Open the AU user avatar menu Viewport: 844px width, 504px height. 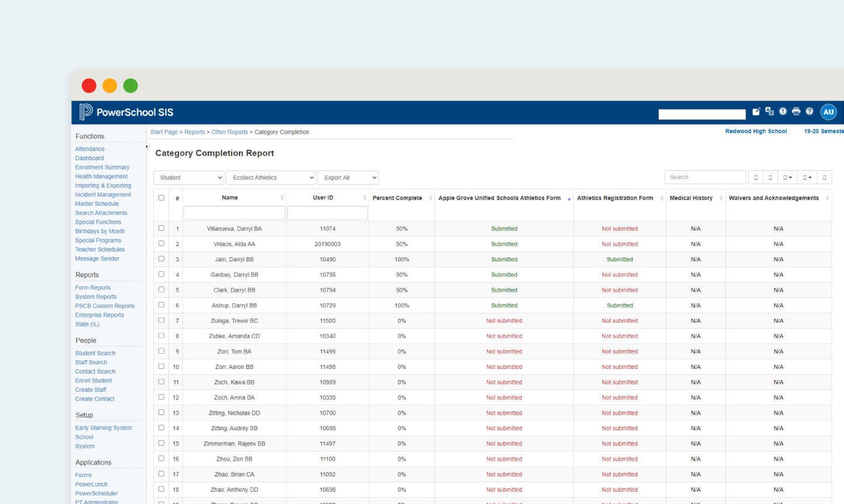point(828,112)
